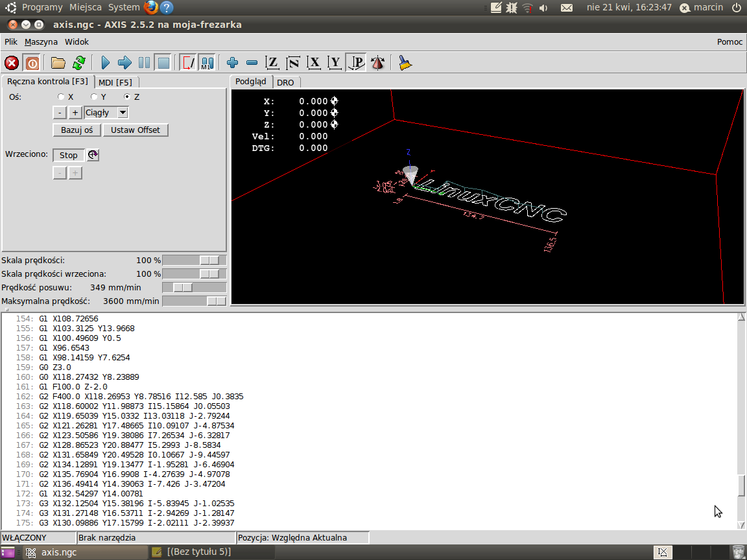Select Z axis radio button
Viewport: 747px width, 560px height.
pyautogui.click(x=126, y=97)
